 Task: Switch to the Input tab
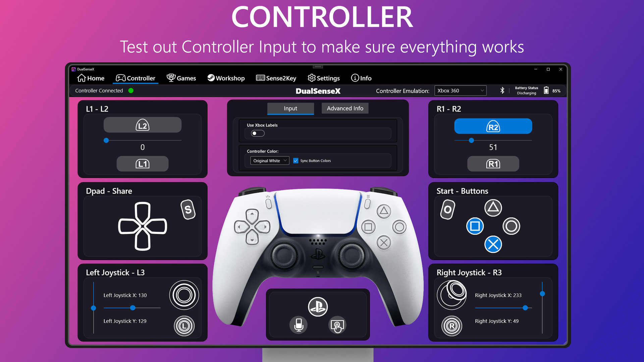(x=290, y=108)
